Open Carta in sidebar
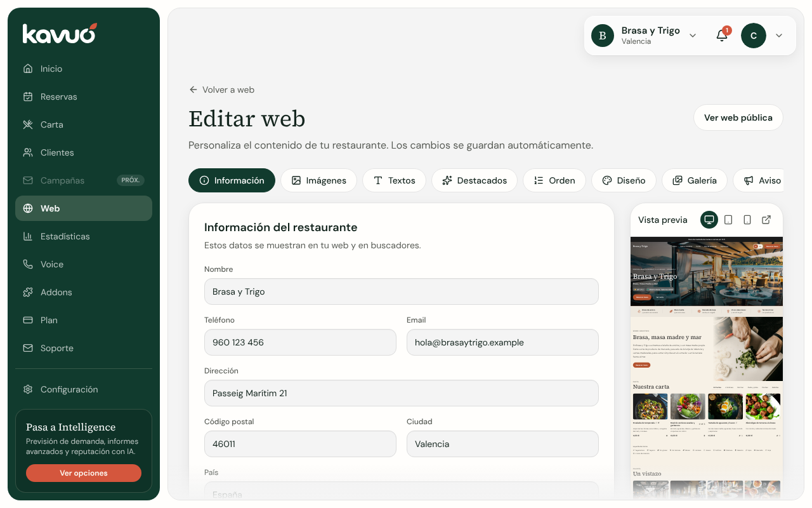 click(84, 124)
